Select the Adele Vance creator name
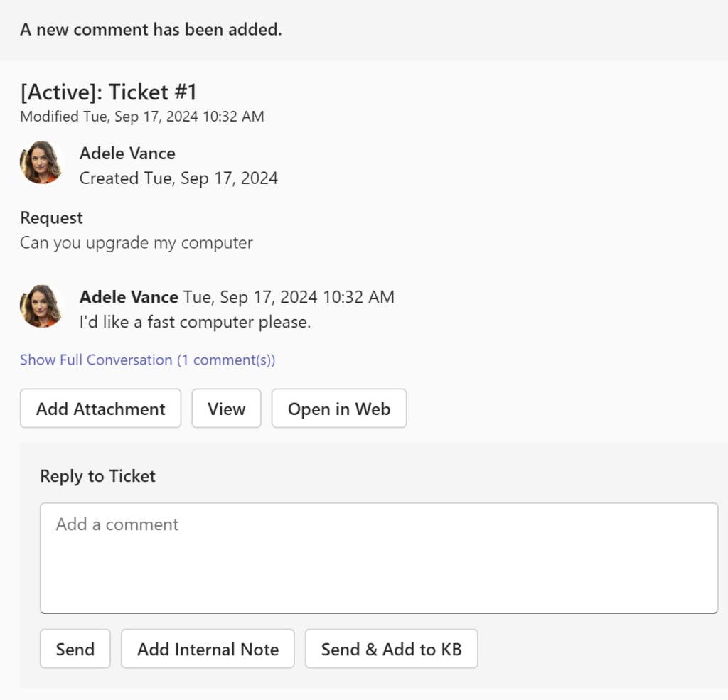Viewport: 728px width, 700px height. pos(127,153)
